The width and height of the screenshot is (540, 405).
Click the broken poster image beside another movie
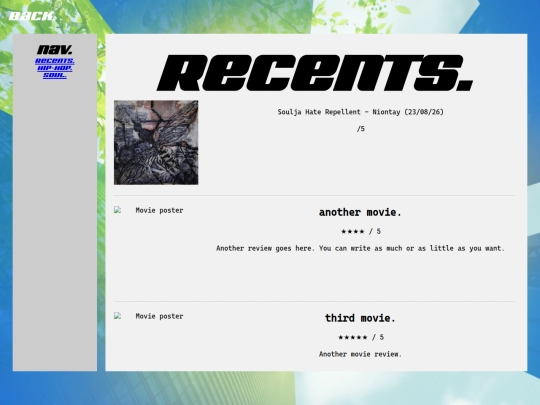[148, 210]
